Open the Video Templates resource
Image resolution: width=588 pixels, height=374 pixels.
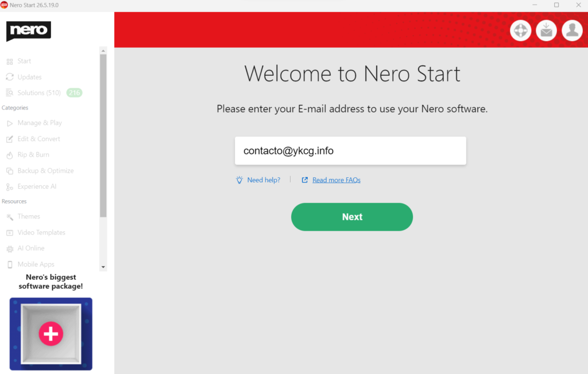point(41,232)
